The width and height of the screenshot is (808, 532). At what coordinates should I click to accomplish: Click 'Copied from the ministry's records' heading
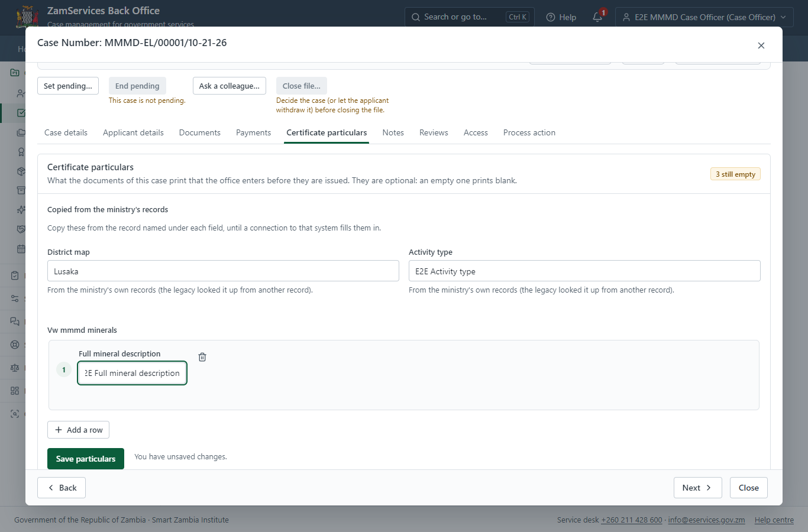(108, 209)
